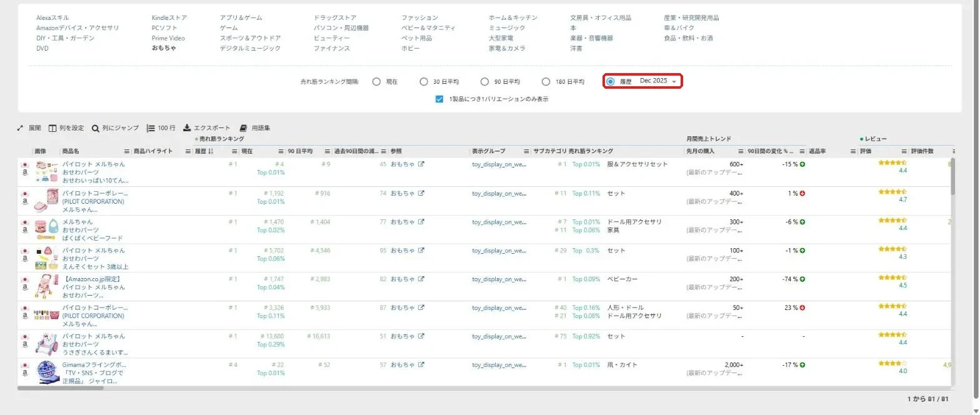Click the star rating above 4.0 in the Gimama row

click(892, 363)
